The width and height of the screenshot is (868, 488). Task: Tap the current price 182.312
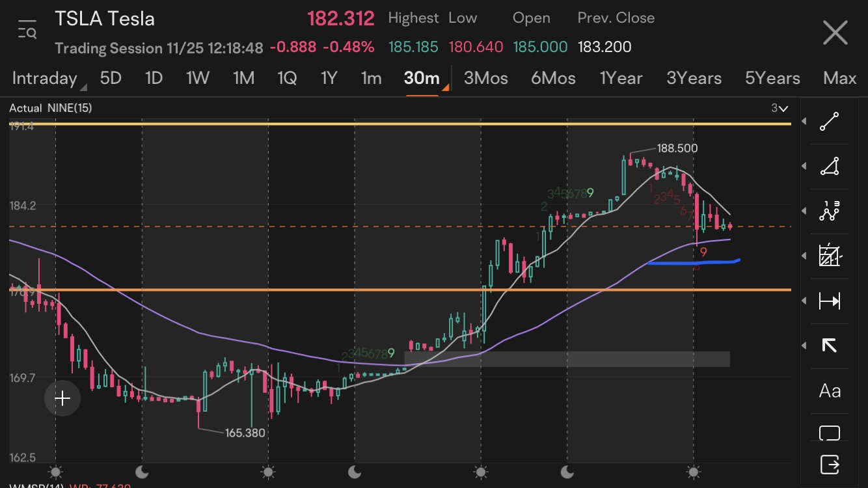tap(341, 18)
